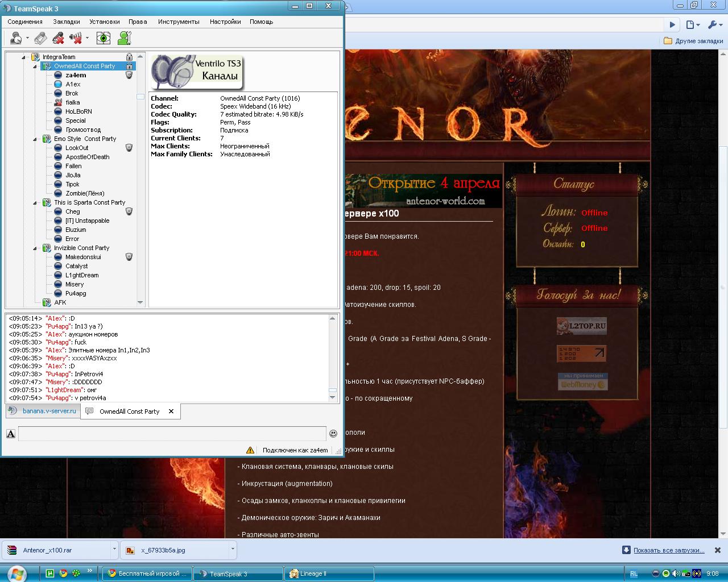
Task: Toggle the mute speakers toolbar icon
Action: pyautogui.click(x=76, y=38)
